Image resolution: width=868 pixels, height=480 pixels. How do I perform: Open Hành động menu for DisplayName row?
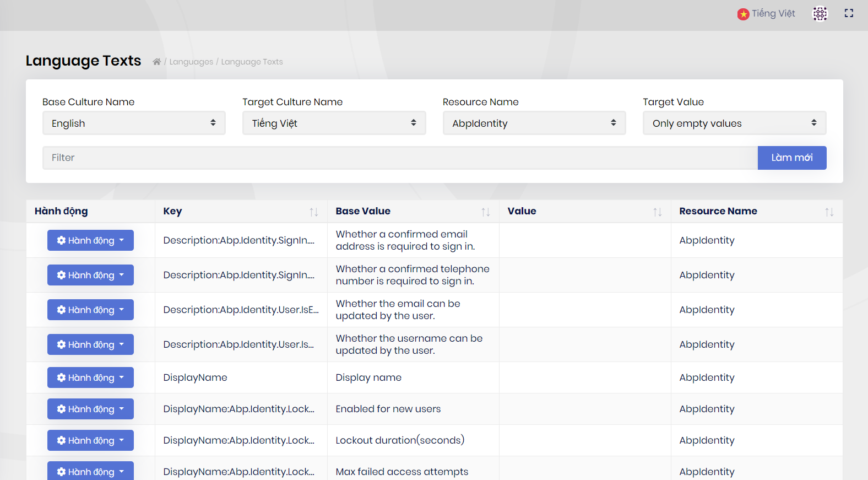[90, 377]
